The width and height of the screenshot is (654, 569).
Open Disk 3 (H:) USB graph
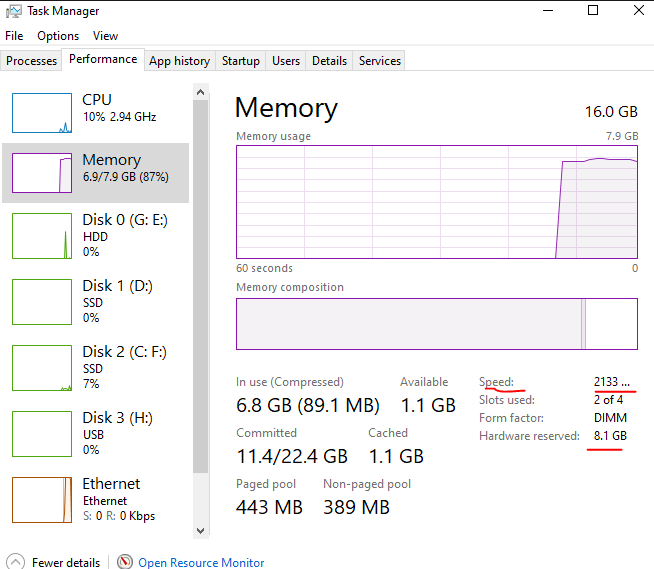(42, 434)
